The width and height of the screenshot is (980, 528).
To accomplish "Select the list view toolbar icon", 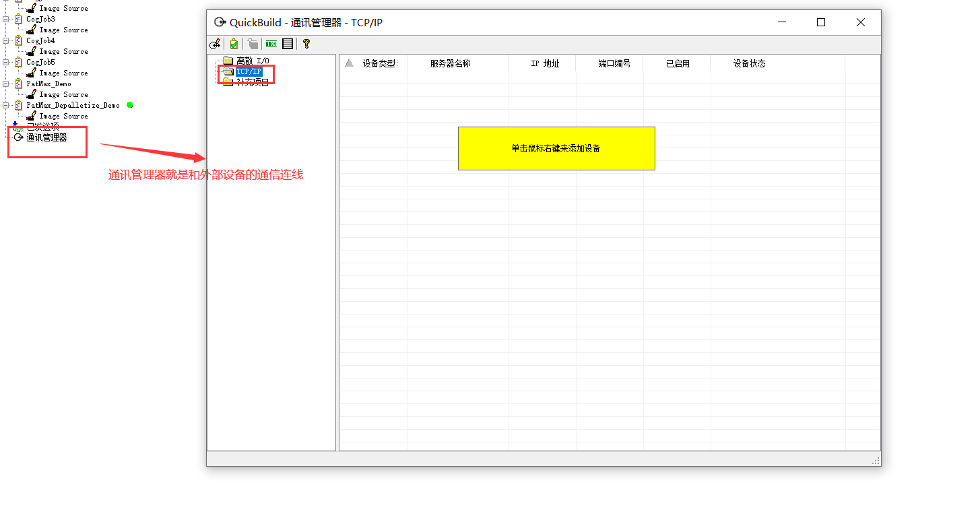I will point(288,44).
